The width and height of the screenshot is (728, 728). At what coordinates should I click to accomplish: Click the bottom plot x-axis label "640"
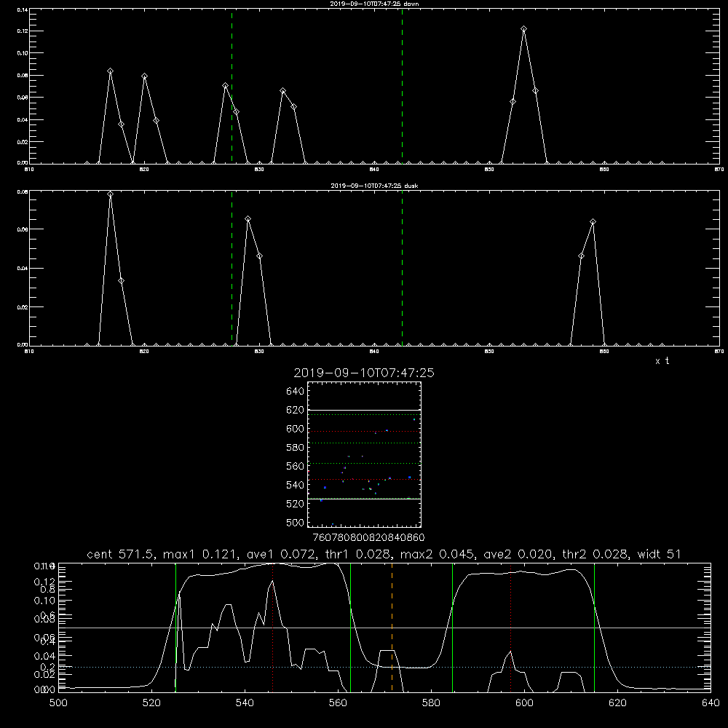click(711, 703)
